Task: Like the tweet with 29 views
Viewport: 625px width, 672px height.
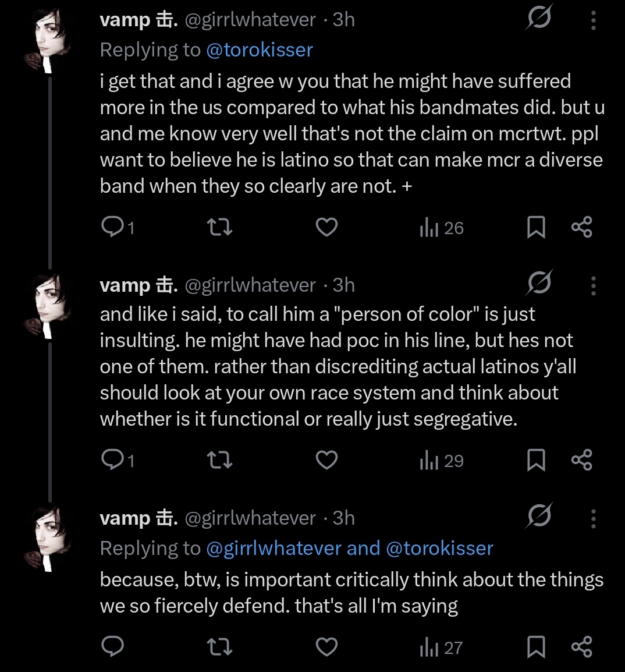Action: (x=327, y=460)
